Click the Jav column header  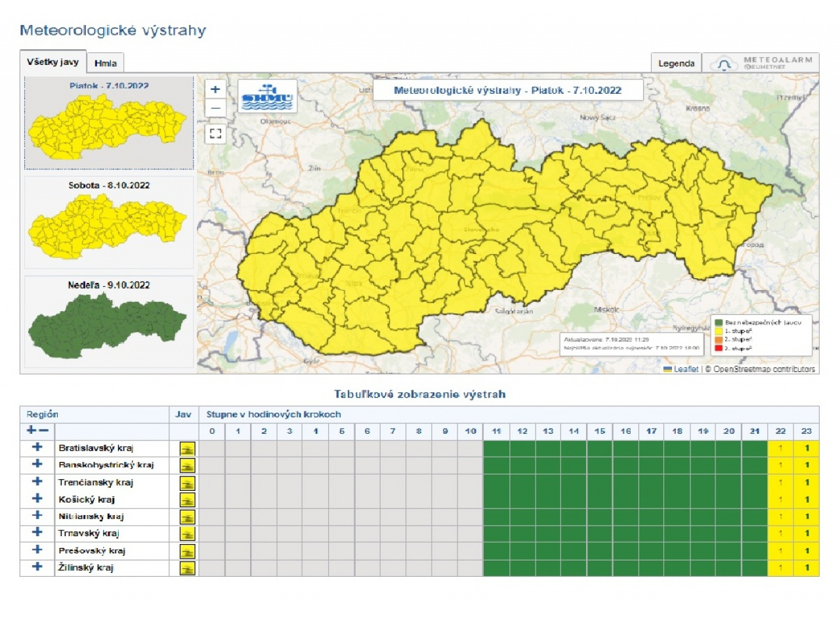coord(183,414)
